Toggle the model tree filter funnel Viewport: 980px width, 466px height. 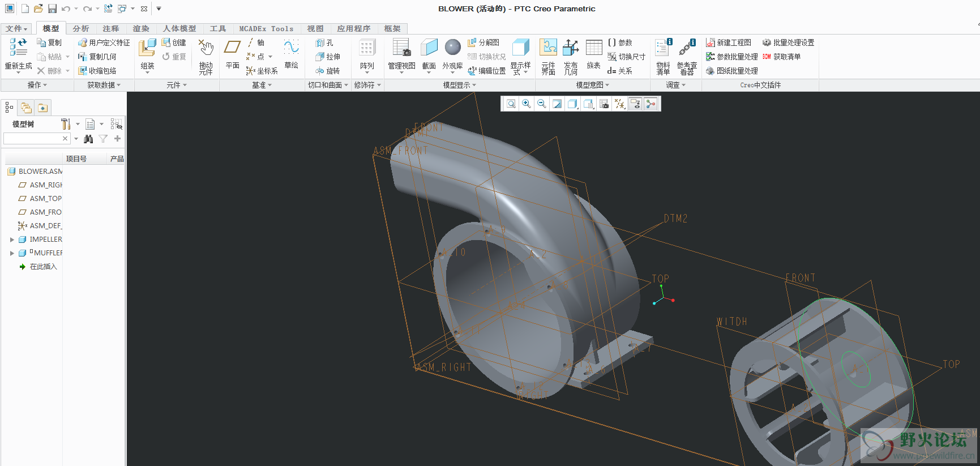(103, 139)
